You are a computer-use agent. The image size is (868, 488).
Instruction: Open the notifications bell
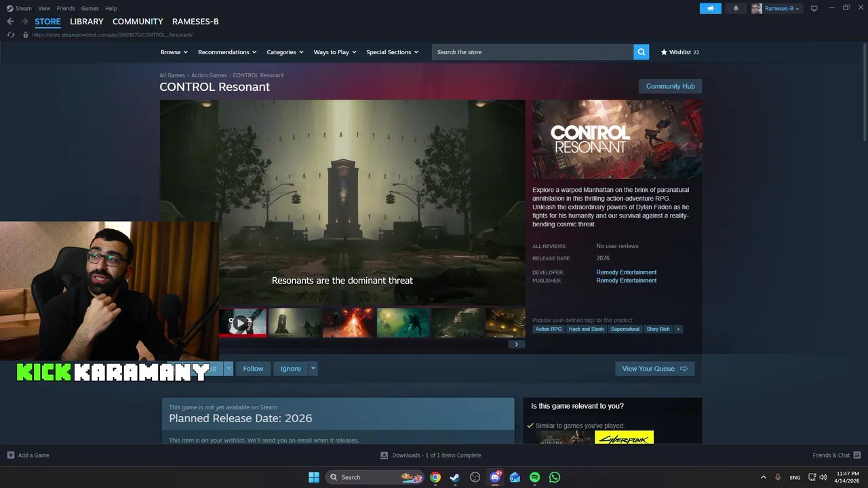(736, 8)
